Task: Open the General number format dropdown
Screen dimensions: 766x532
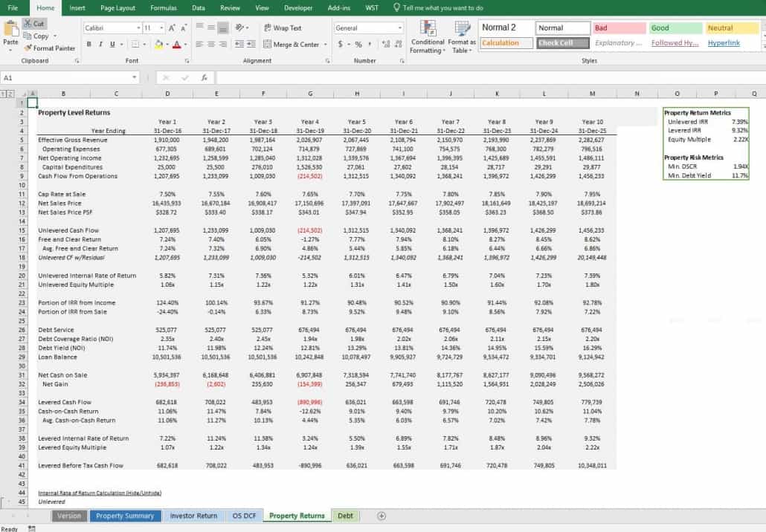Action: click(399, 28)
